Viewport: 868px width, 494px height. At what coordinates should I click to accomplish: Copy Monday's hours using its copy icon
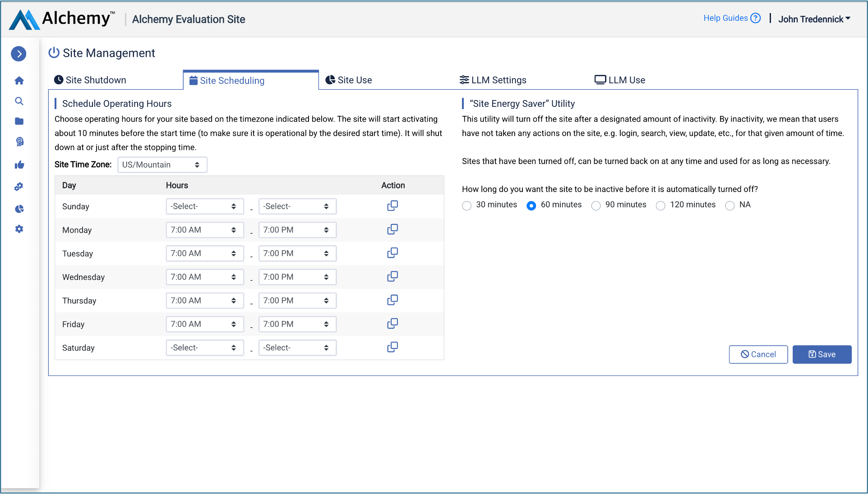click(392, 229)
